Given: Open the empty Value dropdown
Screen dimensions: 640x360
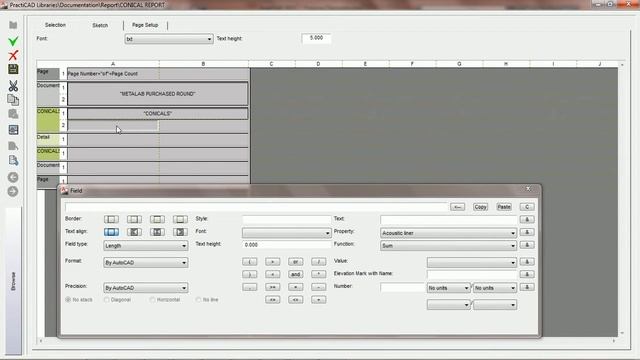Looking at the screenshot, I should coord(472,262).
